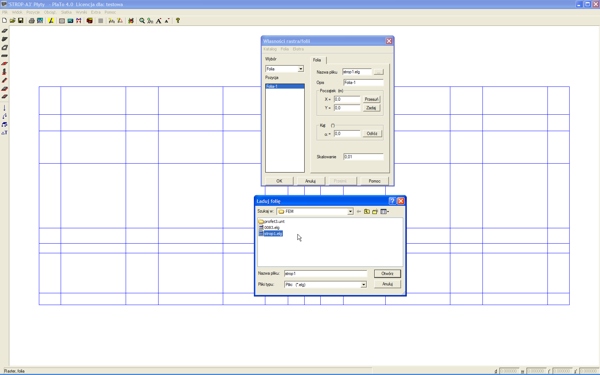The image size is (600, 375).
Task: Select the red column support tool
Action: (5, 72)
